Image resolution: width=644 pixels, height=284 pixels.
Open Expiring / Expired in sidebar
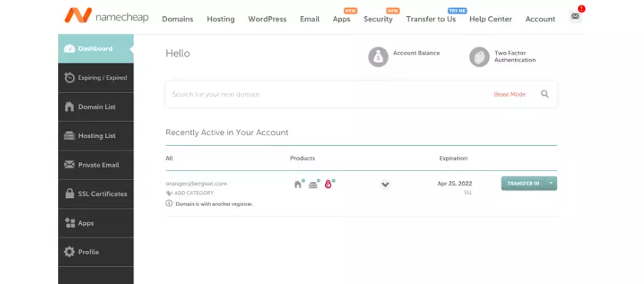(96, 78)
